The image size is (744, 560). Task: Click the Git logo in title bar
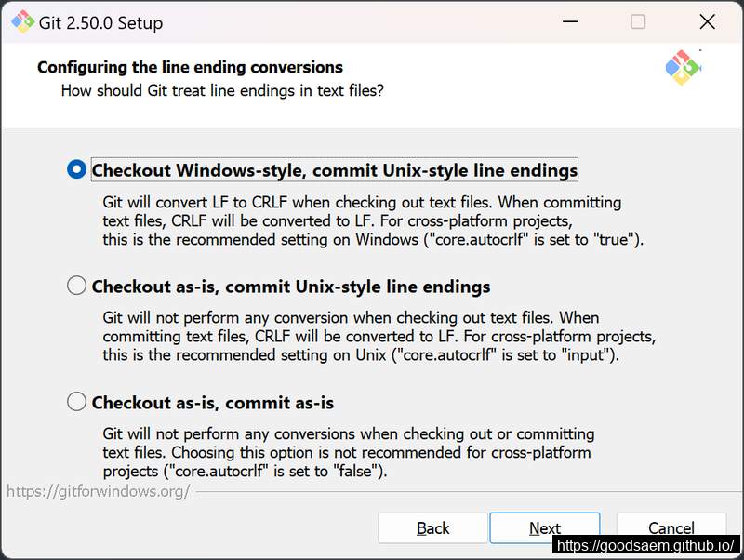pyautogui.click(x=22, y=21)
